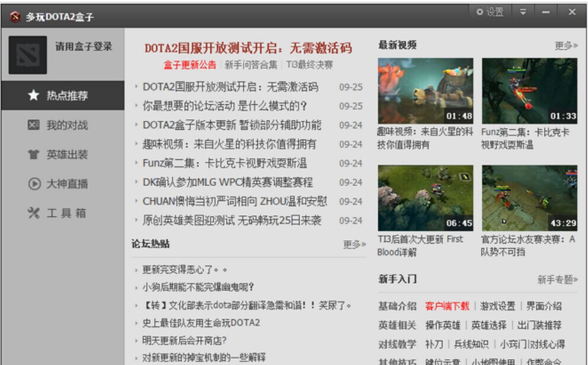The image size is (588, 365).
Task: Open news item DK确认参加MLG WPC精英赛调整赛程
Action: coord(227,182)
